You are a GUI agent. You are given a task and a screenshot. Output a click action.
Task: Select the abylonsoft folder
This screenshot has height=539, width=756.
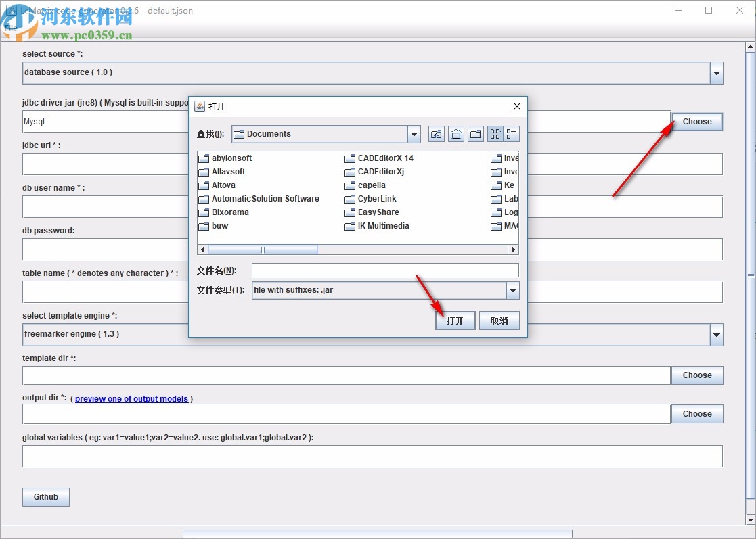point(231,158)
